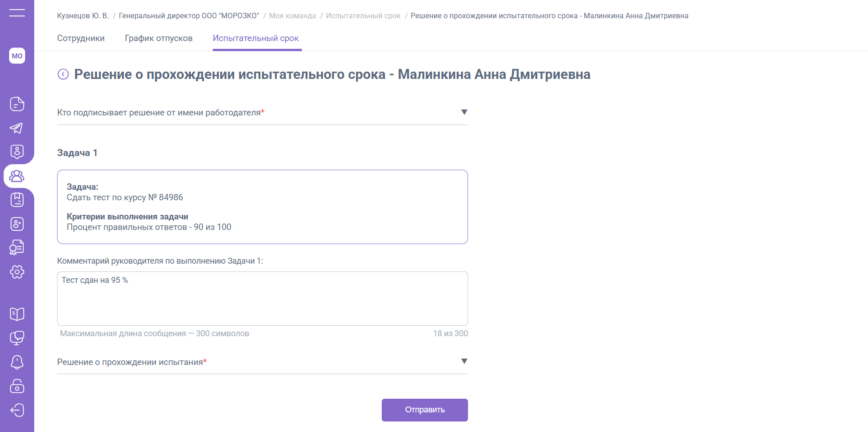
Task: Open the team (people) sidebar icon
Action: click(x=17, y=176)
